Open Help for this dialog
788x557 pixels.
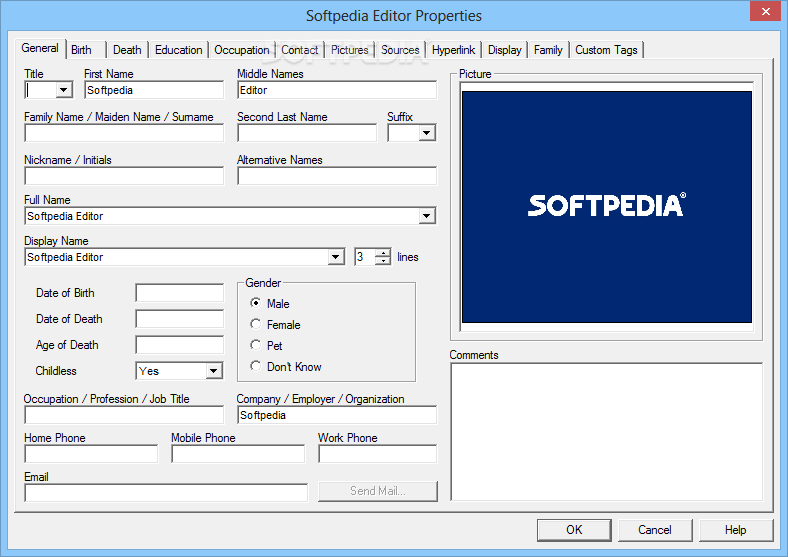click(x=736, y=530)
